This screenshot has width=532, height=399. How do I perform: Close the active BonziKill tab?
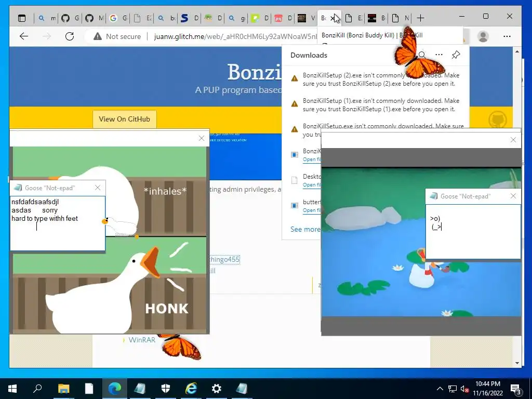pyautogui.click(x=333, y=18)
